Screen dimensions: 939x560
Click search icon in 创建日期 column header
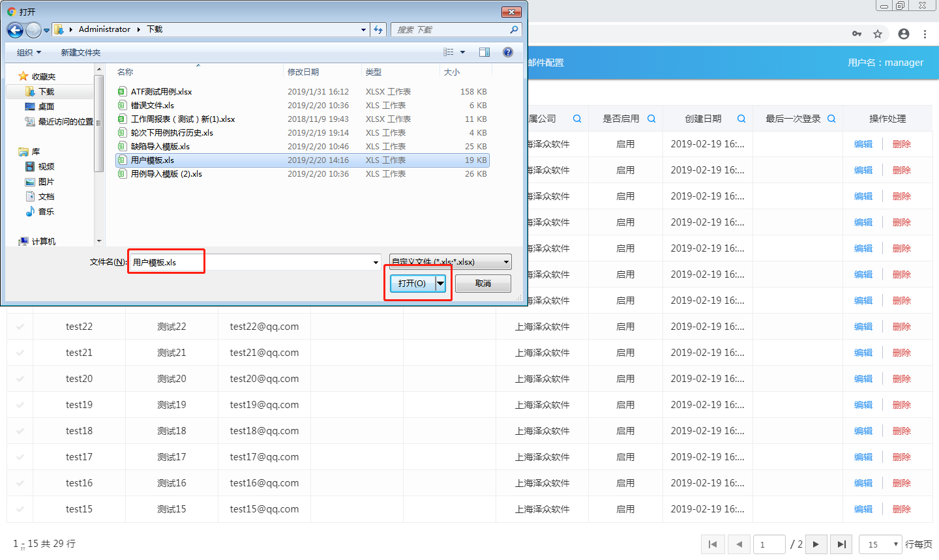pyautogui.click(x=741, y=119)
